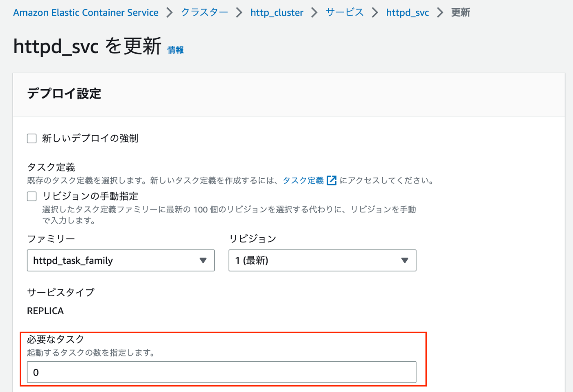
Task: Navigate to サービス breadcrumb link
Action: tap(345, 13)
